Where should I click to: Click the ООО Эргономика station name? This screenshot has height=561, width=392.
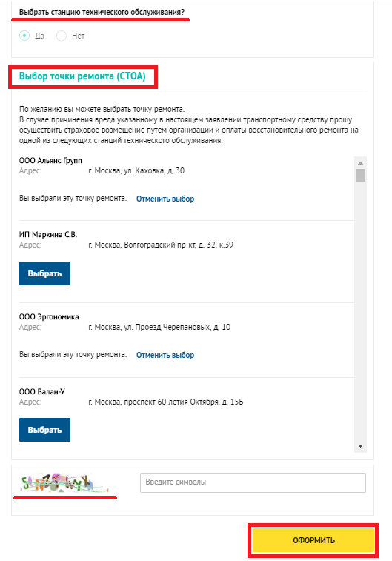[x=49, y=317]
